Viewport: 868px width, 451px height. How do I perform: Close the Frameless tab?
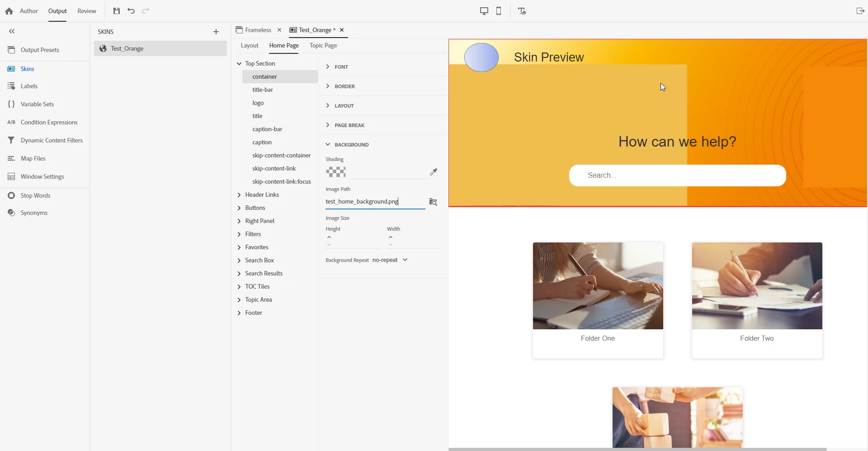(279, 30)
